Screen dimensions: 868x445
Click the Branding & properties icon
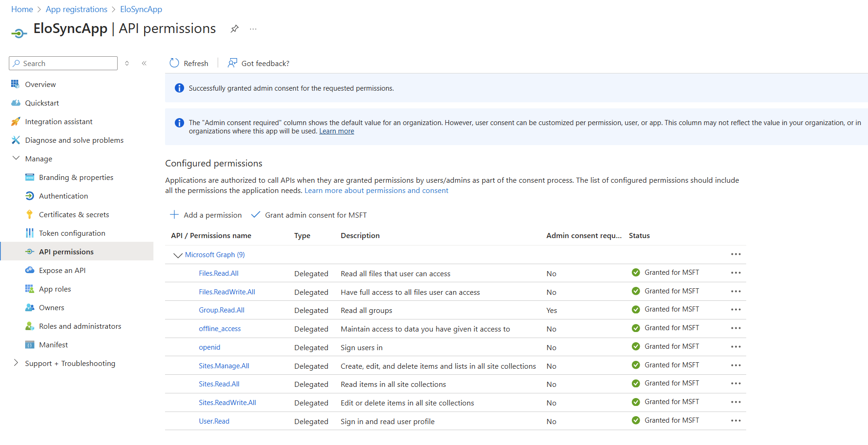29,177
